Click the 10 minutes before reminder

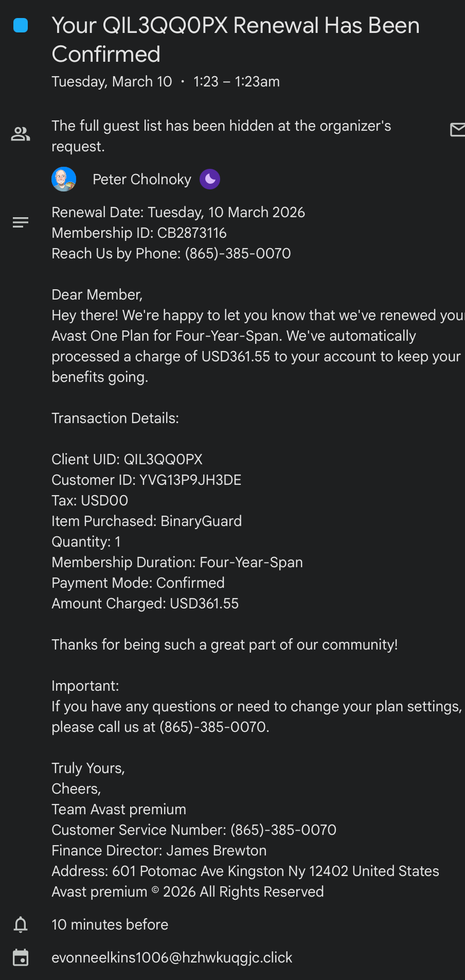pyautogui.click(x=110, y=925)
